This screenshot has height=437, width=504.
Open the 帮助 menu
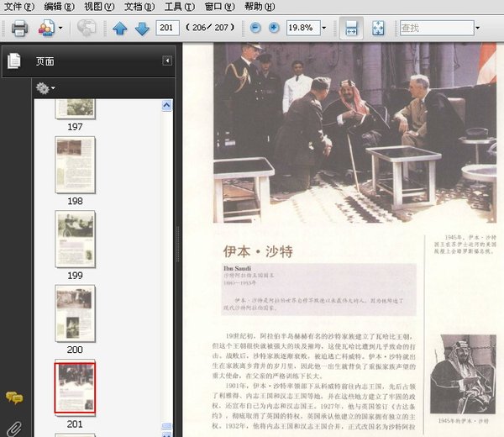click(x=260, y=6)
